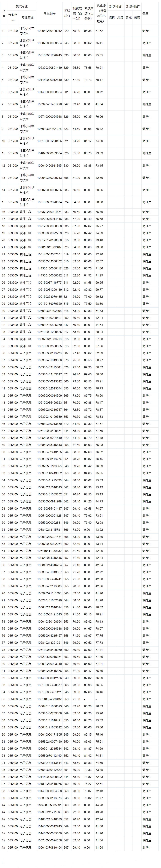Screen dimensions: 161x868
Task: Select candidate number 118450005005891
Action: point(49,805)
